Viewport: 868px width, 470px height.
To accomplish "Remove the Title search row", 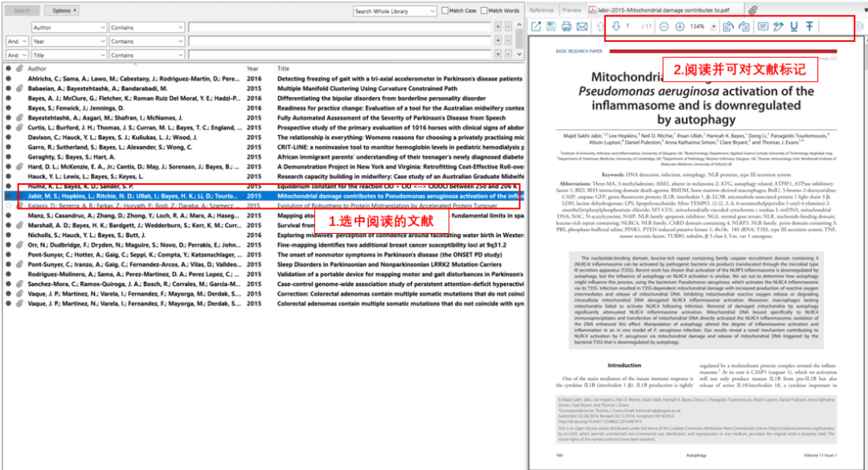I will (x=508, y=55).
